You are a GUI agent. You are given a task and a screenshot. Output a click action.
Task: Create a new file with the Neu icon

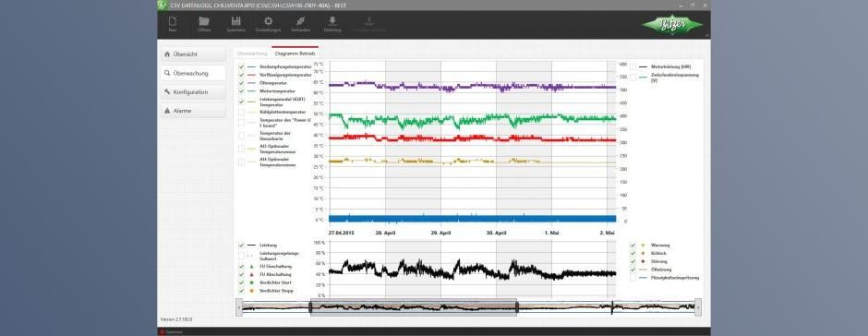coord(173,21)
